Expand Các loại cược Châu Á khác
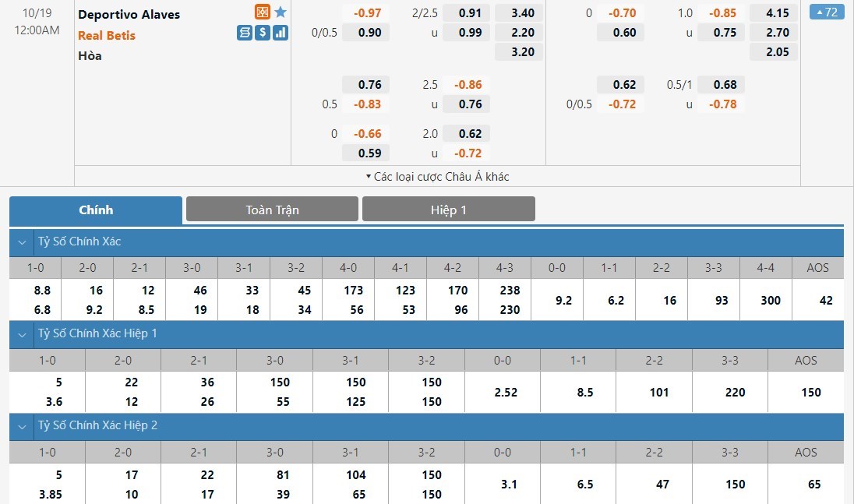854x504 pixels. click(x=437, y=177)
